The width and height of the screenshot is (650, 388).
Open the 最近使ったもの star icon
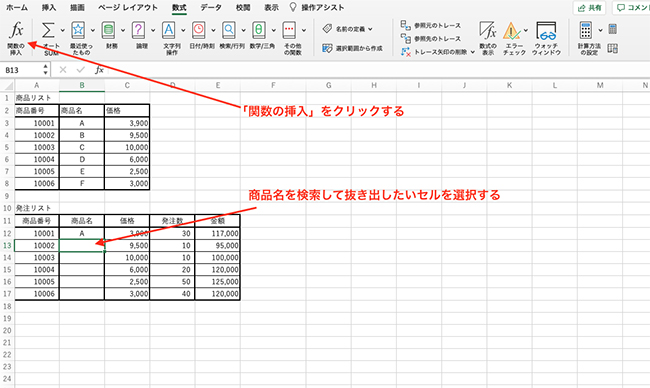78,30
